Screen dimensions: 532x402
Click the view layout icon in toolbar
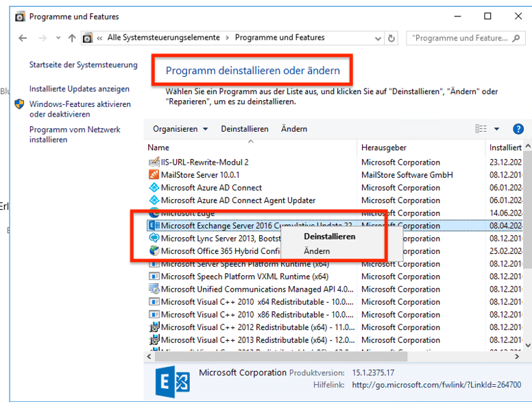[481, 129]
